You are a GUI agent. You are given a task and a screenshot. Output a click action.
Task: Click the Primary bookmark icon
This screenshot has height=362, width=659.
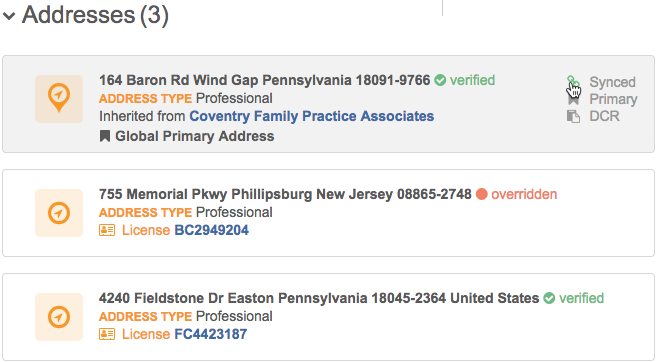[x=573, y=99]
